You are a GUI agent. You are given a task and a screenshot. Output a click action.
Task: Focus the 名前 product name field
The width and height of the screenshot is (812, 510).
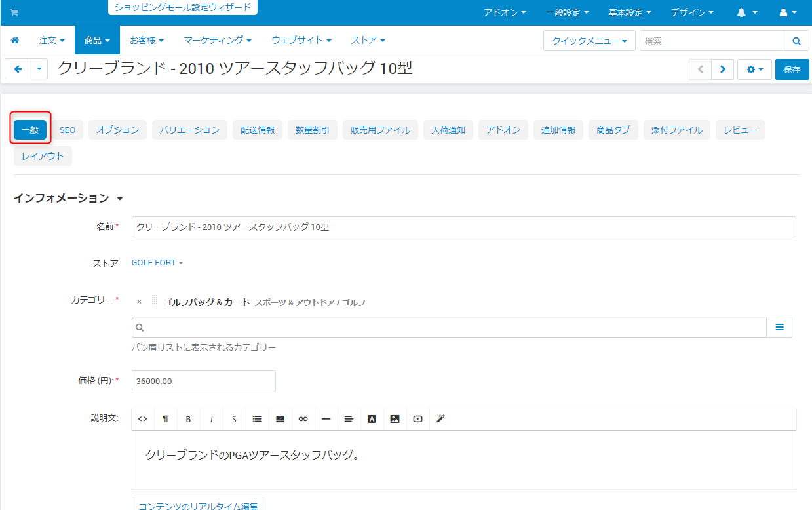[463, 227]
